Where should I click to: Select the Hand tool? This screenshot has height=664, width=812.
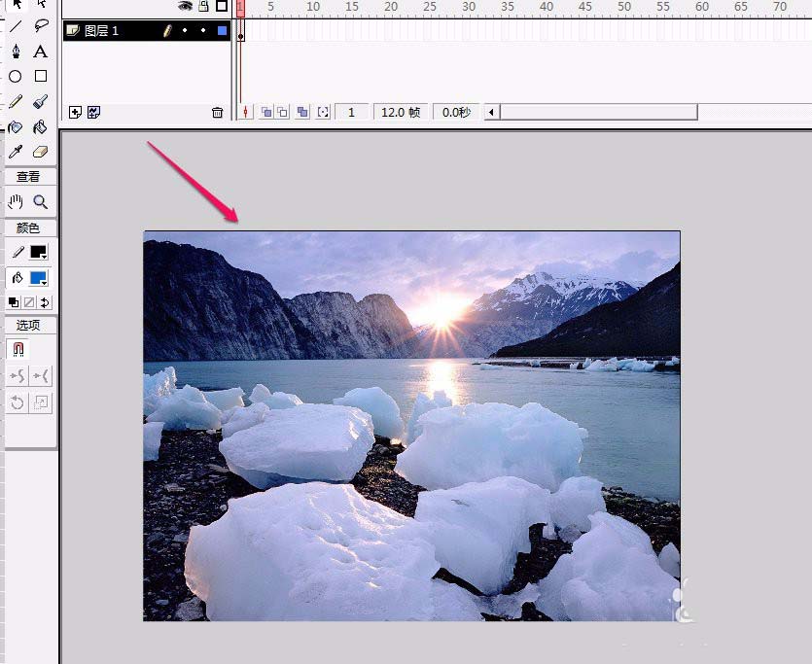click(x=16, y=201)
